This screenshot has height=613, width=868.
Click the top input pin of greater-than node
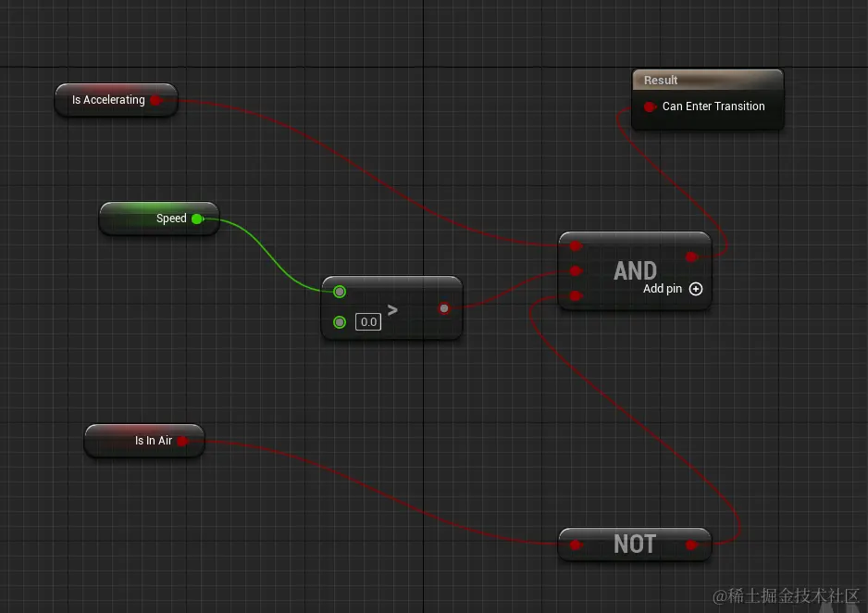340,292
